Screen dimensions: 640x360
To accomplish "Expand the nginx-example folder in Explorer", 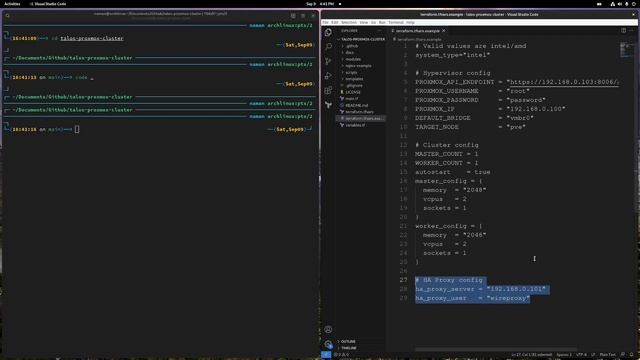I will [361, 66].
